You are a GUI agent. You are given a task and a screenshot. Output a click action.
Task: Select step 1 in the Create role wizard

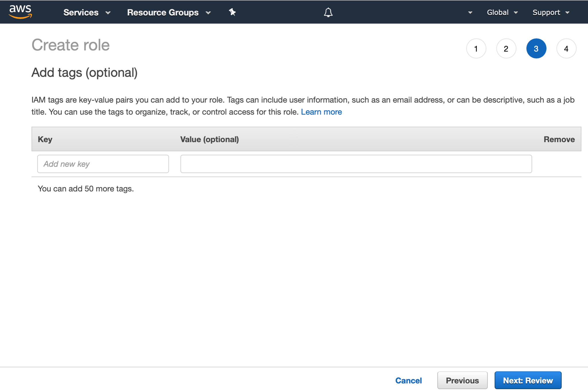point(476,48)
